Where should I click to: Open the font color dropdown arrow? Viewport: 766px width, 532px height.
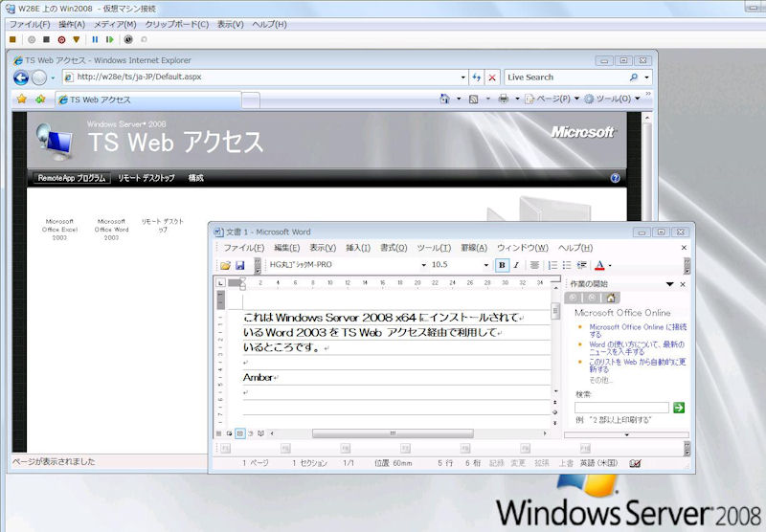click(610, 266)
